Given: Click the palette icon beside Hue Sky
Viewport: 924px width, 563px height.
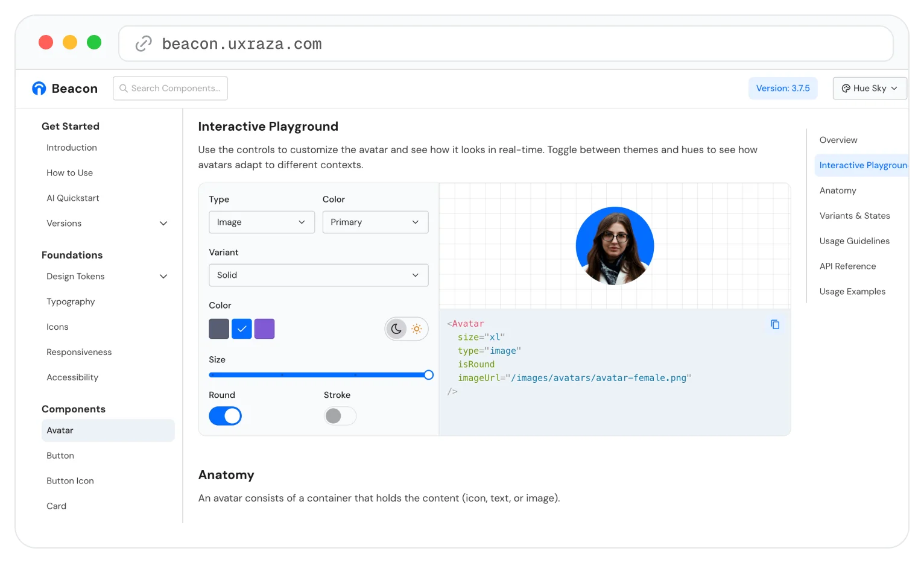Looking at the screenshot, I should click(846, 88).
